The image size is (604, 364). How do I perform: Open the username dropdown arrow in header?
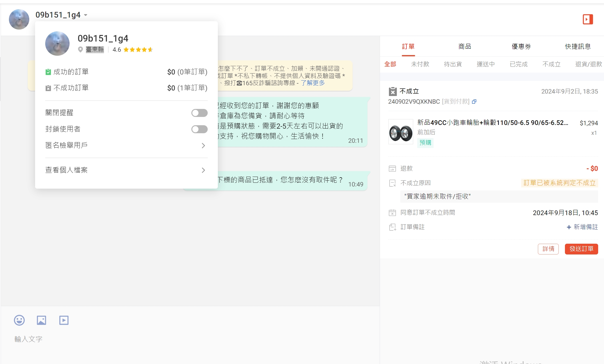[86, 15]
